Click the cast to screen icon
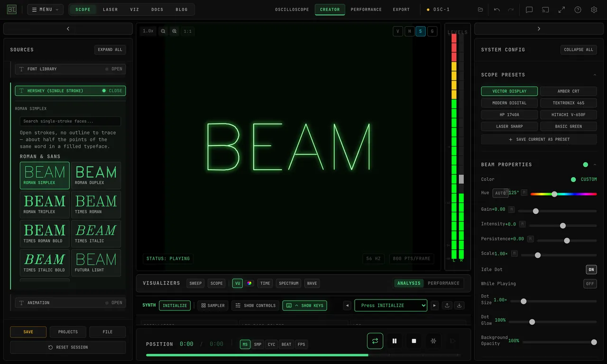 click(545, 9)
